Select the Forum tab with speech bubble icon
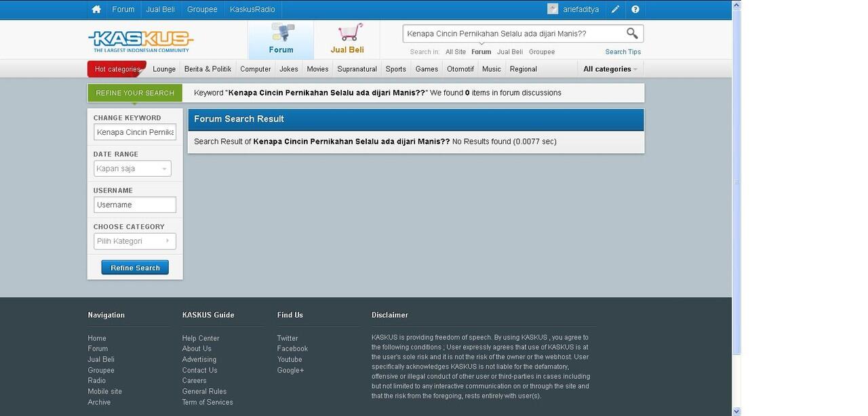Screen dimensions: 868x416 coord(281,39)
